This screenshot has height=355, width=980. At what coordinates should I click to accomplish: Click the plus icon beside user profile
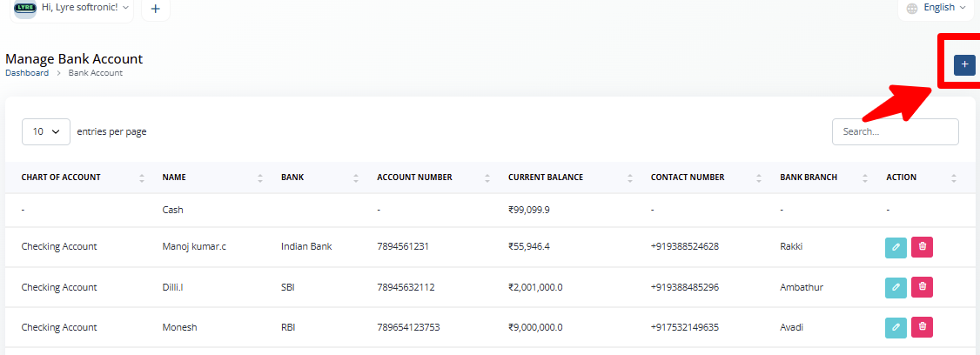(x=156, y=9)
